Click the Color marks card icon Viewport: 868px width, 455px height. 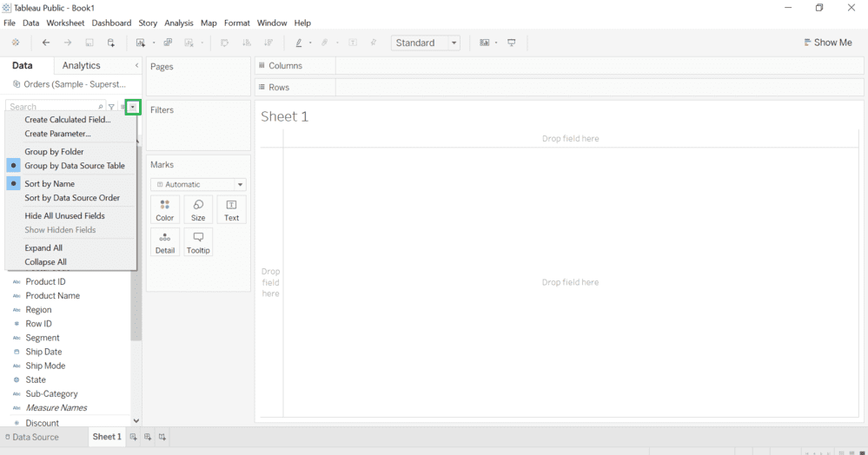click(x=164, y=210)
